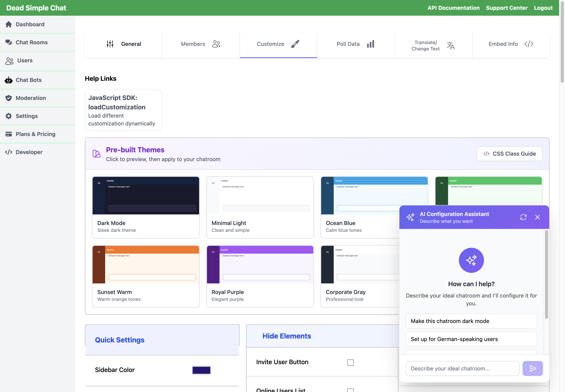Switch to the Members tab
Image resolution: width=565 pixels, height=392 pixels.
[x=201, y=45]
